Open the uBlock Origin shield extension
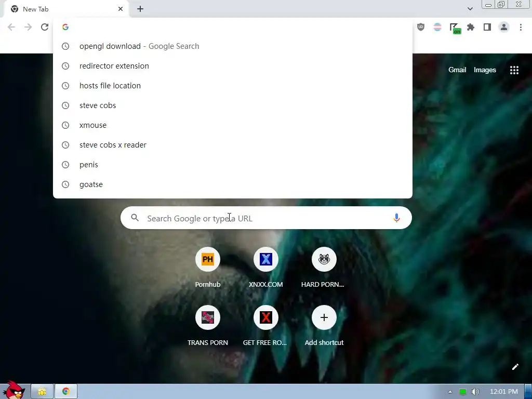 [421, 27]
